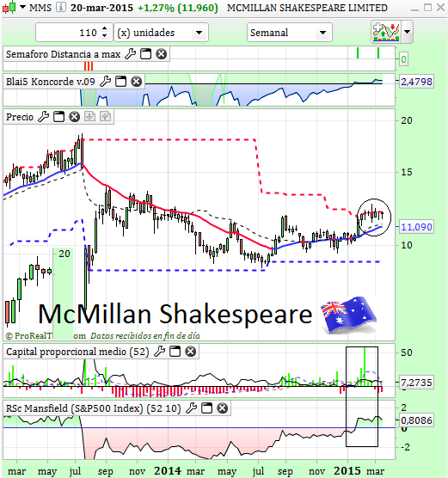The image size is (448, 478).
Task: Maximize the Blai5 Koncorde panel
Action: click(120, 82)
